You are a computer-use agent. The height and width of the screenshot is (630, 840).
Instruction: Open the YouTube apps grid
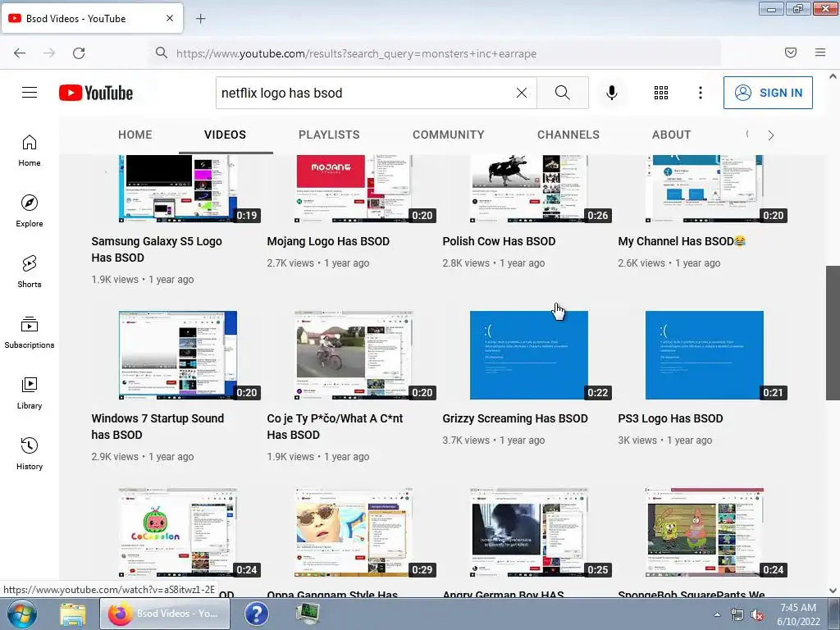(661, 93)
